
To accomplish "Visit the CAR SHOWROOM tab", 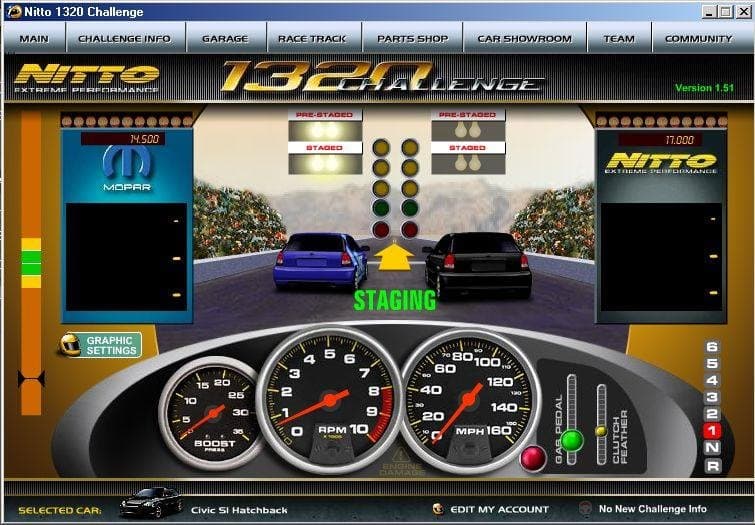I will point(525,39).
